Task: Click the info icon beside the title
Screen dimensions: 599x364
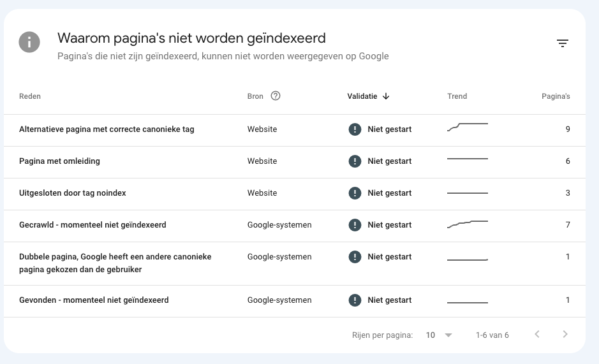Action: [x=29, y=43]
